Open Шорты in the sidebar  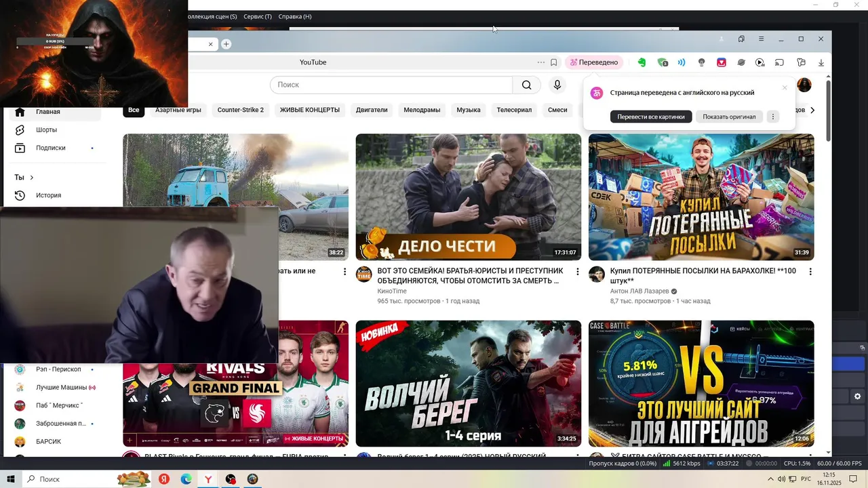(55, 129)
